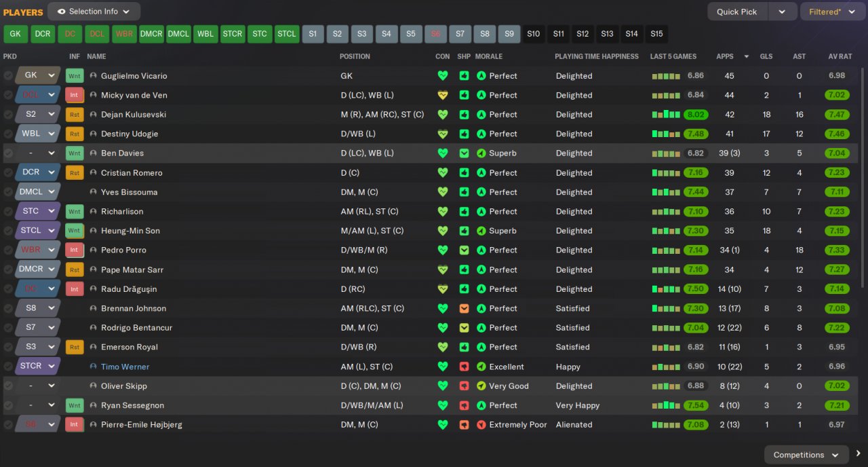The width and height of the screenshot is (868, 467).
Task: Open the STCR position dropdown for Timo Werner
Action: 37,366
